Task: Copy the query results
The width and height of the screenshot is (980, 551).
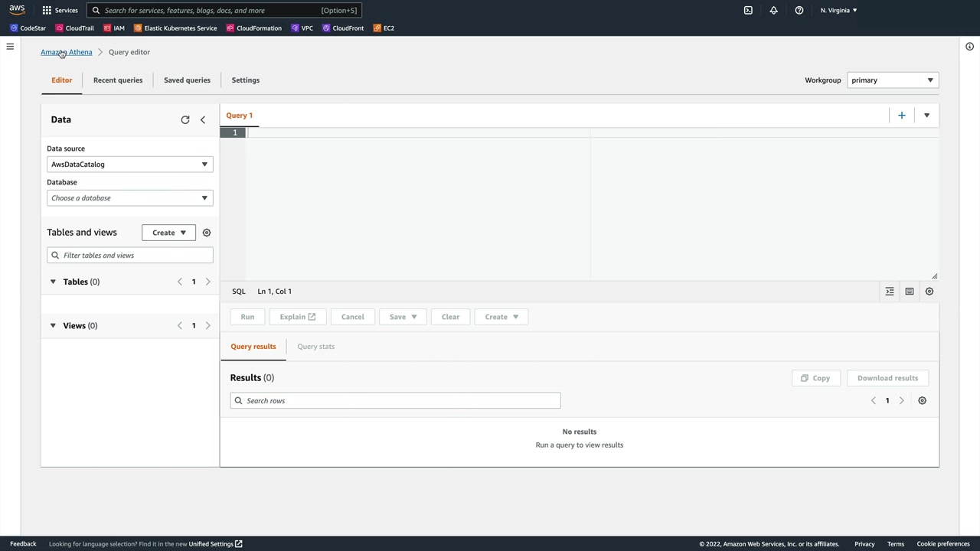Action: [815, 378]
